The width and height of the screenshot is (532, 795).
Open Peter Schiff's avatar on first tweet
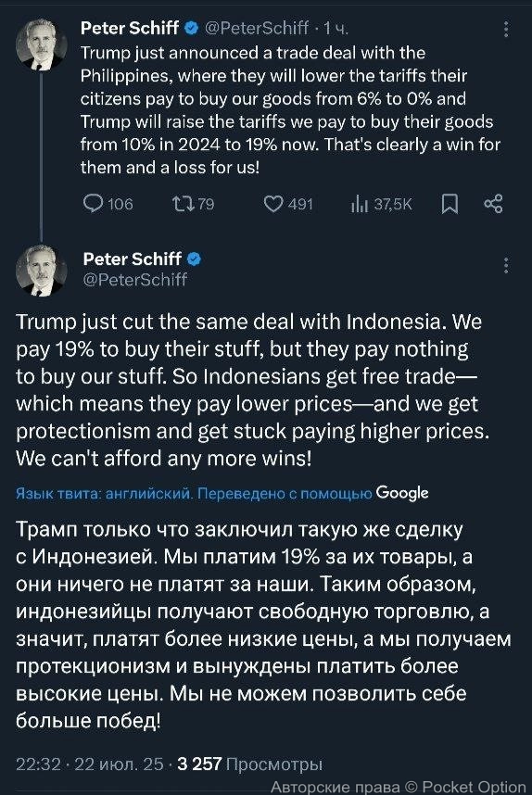click(42, 44)
